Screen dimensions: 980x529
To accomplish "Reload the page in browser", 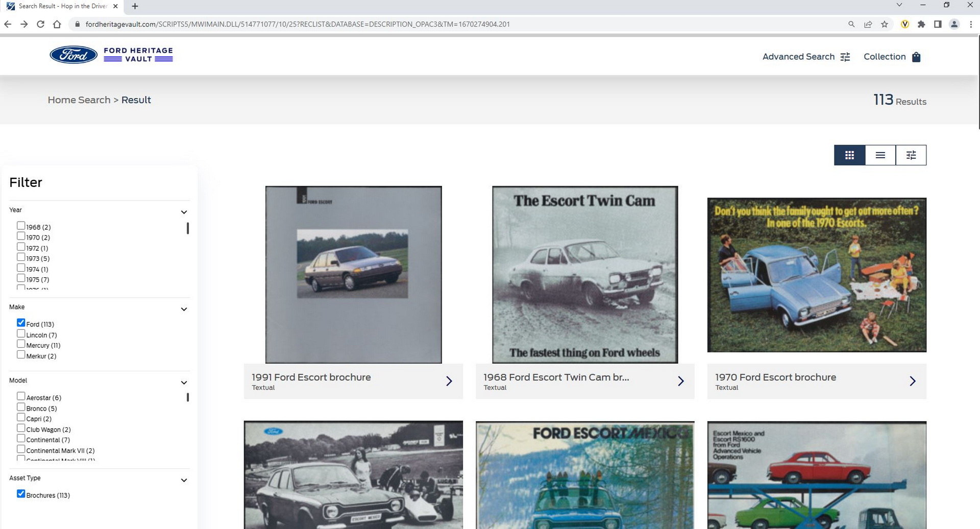I will click(40, 24).
